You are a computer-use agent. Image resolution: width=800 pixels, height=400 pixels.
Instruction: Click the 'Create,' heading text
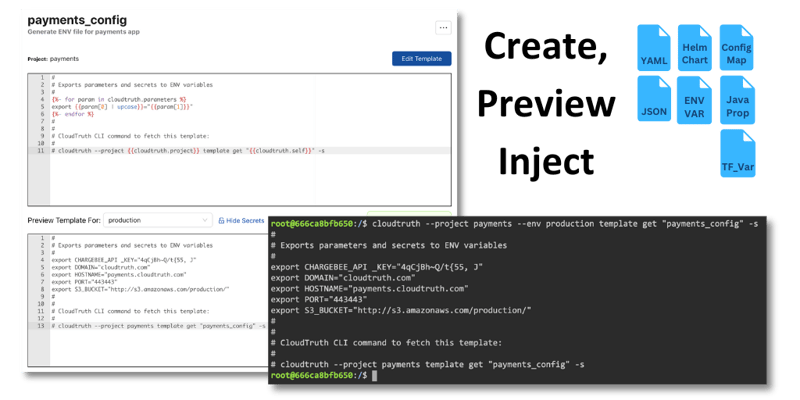pyautogui.click(x=546, y=46)
